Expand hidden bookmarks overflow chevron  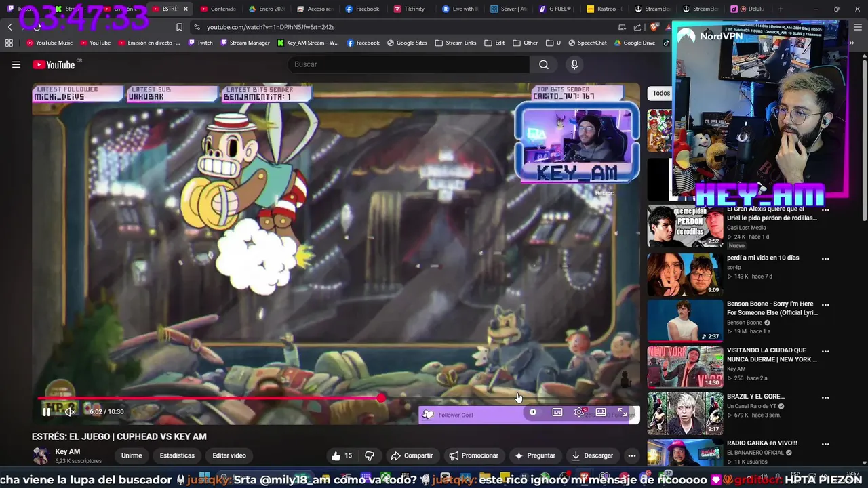tap(852, 43)
